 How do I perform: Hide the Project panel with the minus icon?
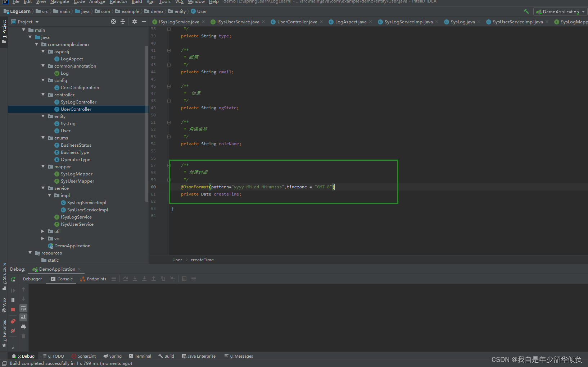pyautogui.click(x=144, y=22)
